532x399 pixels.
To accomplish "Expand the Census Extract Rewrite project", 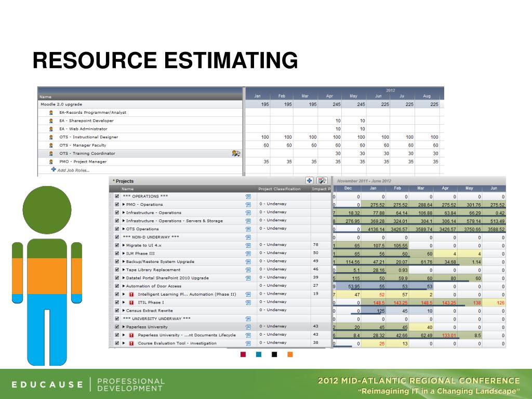I will click(124, 310).
